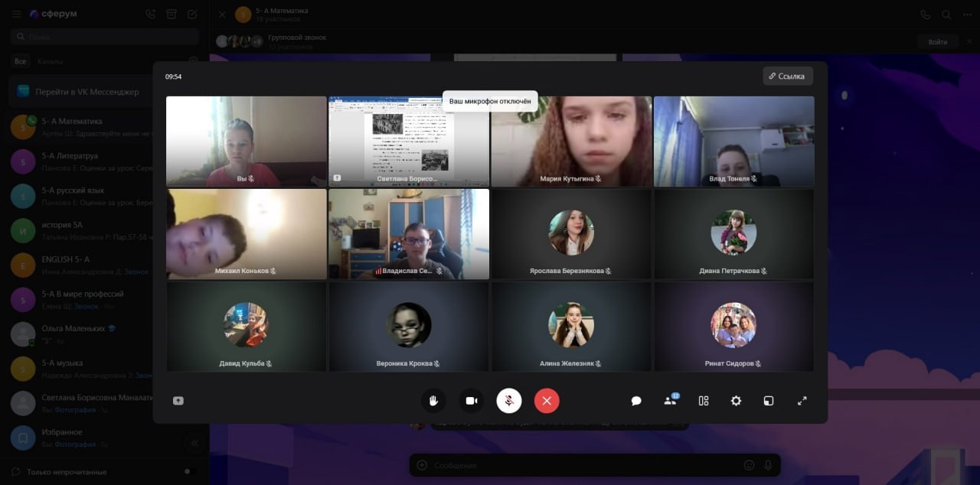The height and width of the screenshot is (485, 980).
Task: Unmute the microphone with the white mic button
Action: pos(509,401)
